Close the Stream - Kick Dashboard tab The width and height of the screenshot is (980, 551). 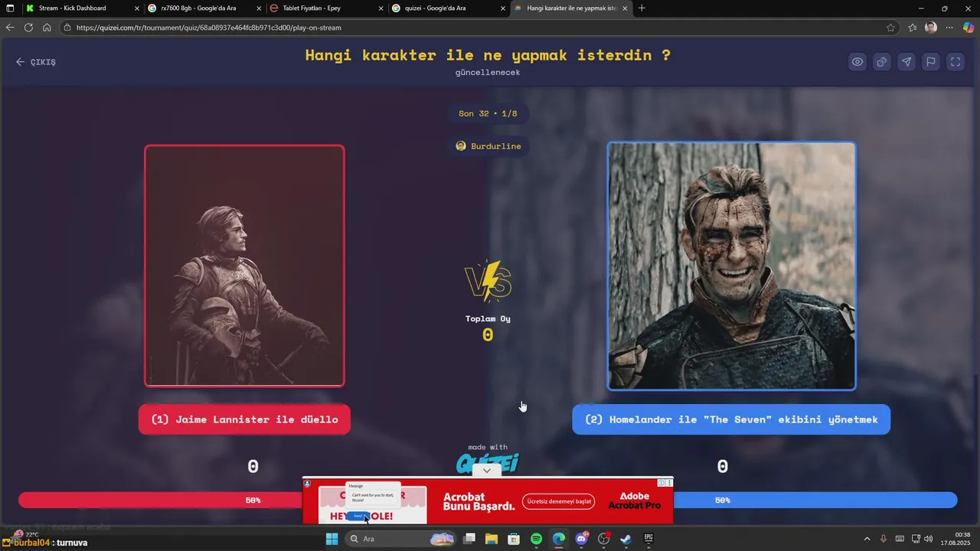coord(137,8)
